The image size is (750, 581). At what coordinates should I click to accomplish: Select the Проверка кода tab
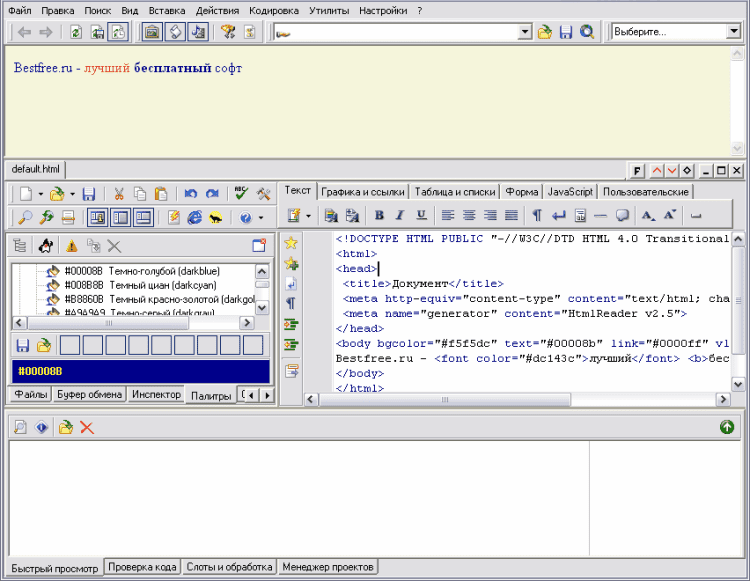coord(143,567)
